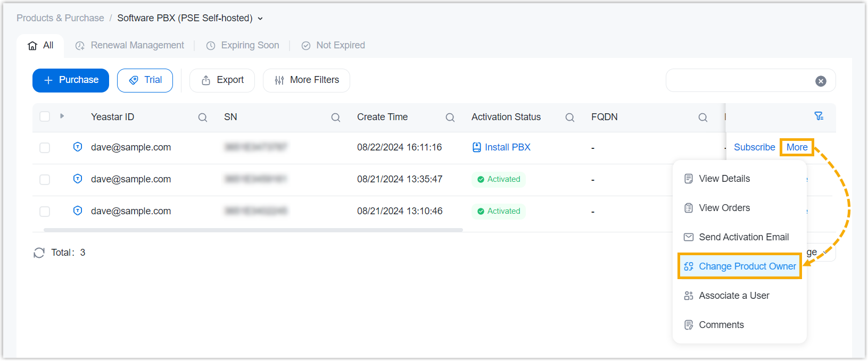The height and width of the screenshot is (361, 868).
Task: Expand the Software PBX breadcrumb dropdown
Action: [x=260, y=19]
